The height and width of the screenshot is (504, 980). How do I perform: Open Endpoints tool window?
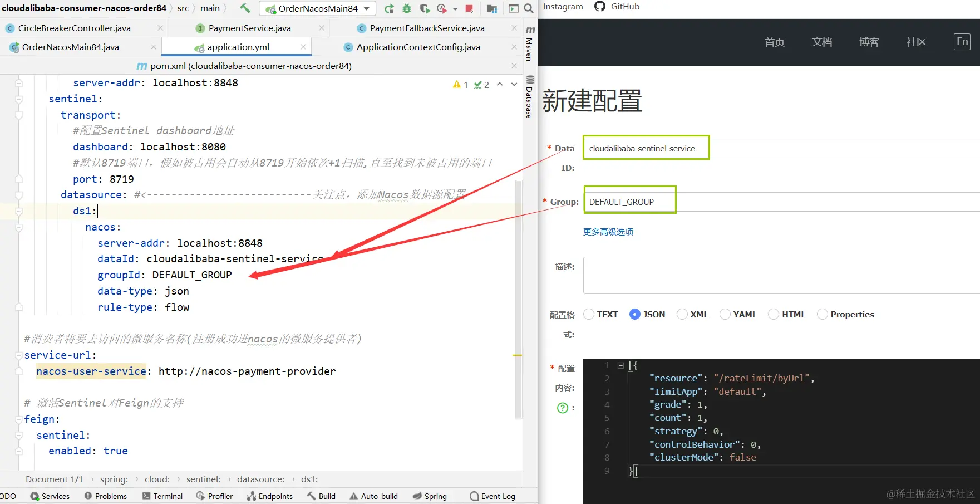(270, 496)
